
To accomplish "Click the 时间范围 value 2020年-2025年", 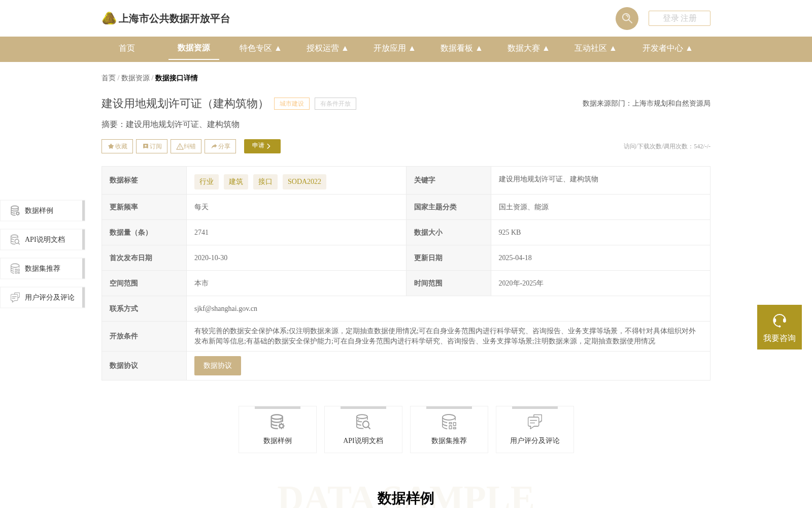I will tap(521, 283).
